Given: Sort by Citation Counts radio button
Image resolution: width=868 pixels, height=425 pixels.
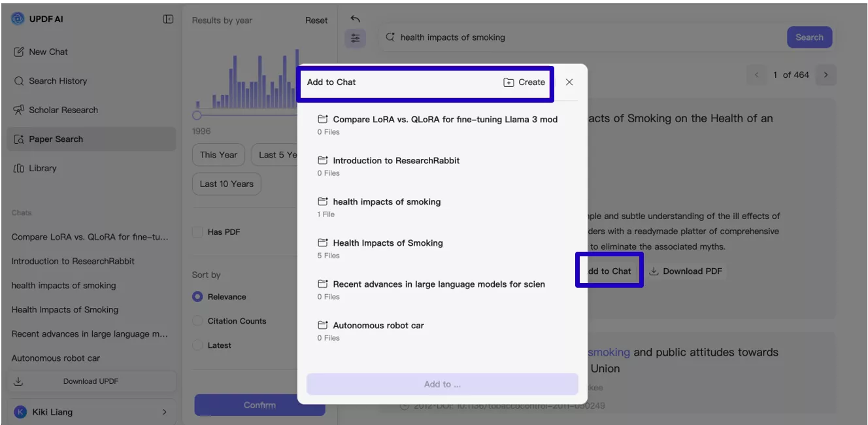Looking at the screenshot, I should click(197, 321).
